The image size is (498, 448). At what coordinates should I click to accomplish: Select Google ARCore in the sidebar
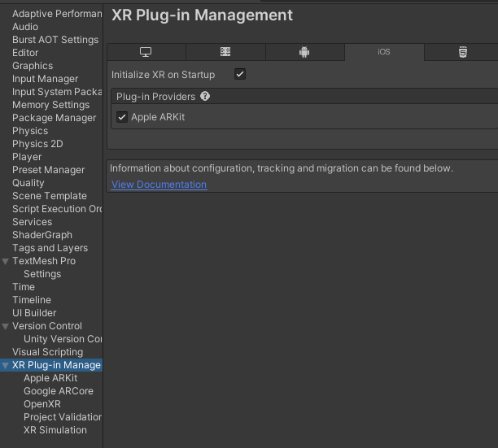click(58, 391)
